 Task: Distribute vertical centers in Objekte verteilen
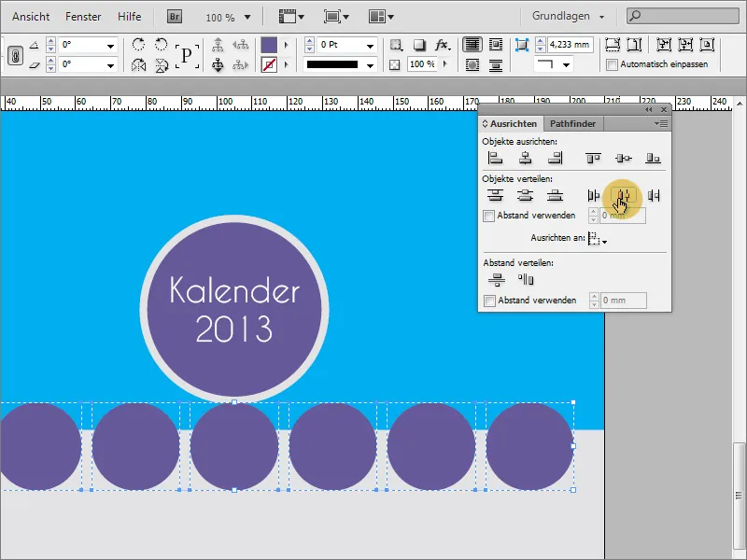coord(525,195)
